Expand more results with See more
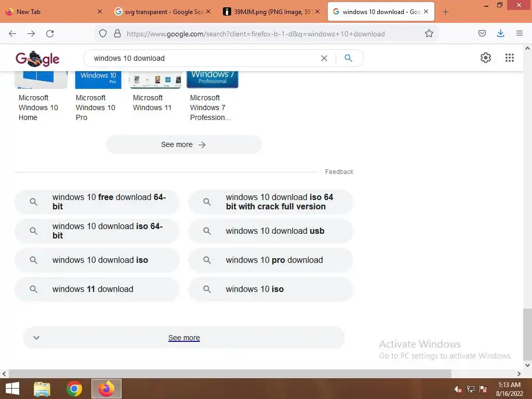 (x=184, y=338)
